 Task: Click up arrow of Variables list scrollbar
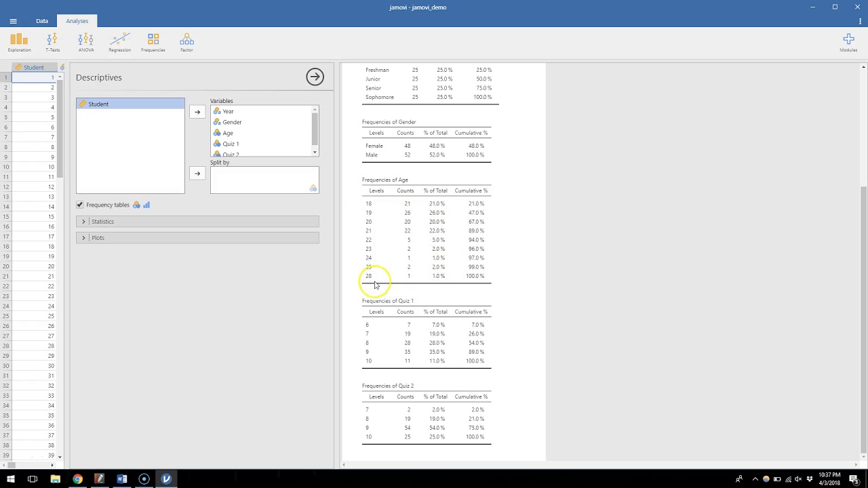[315, 109]
